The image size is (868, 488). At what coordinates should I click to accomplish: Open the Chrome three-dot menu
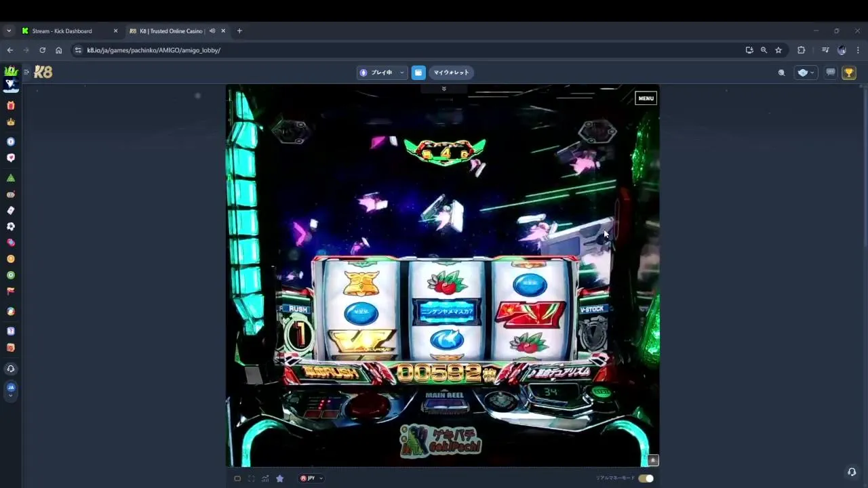click(858, 50)
